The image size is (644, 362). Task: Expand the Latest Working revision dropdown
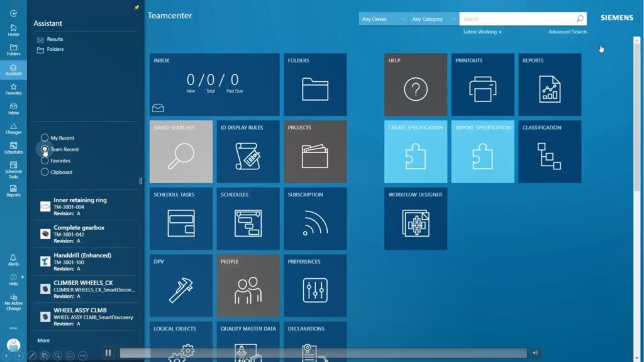click(482, 31)
